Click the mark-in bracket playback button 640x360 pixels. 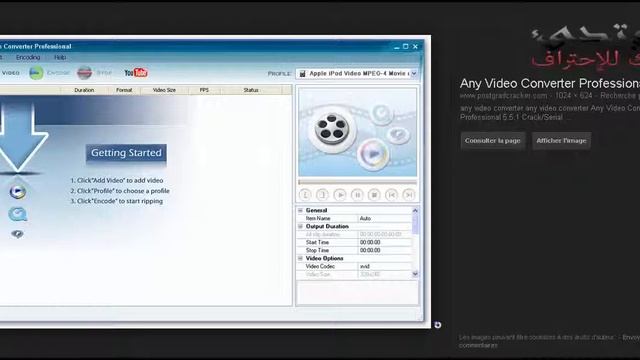pyautogui.click(x=305, y=195)
